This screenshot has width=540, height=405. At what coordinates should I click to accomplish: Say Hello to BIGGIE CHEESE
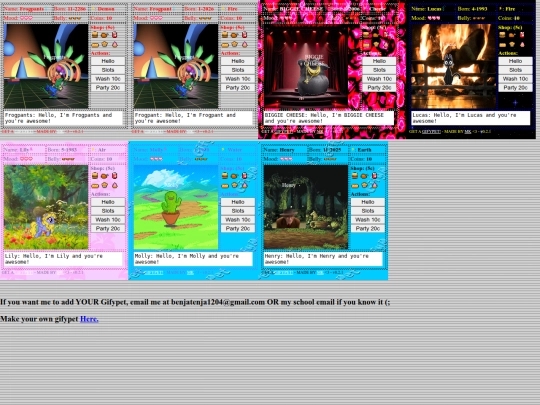click(379, 61)
